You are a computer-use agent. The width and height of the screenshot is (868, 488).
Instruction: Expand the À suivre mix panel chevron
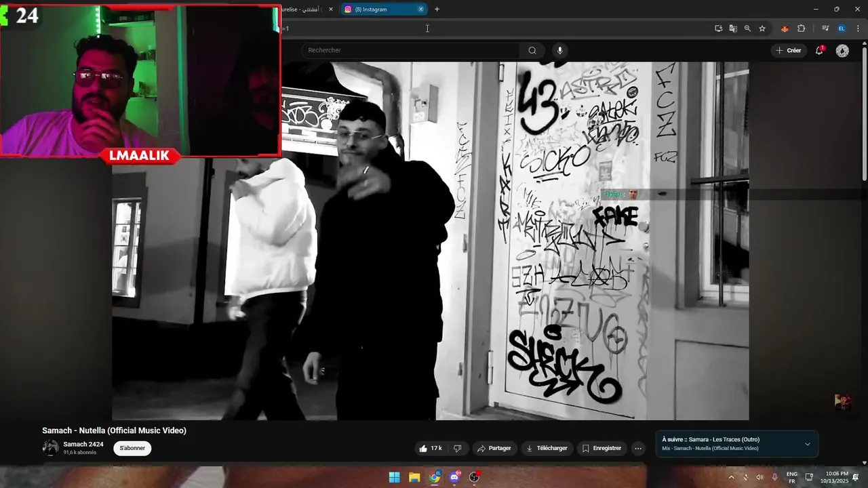coord(807,444)
